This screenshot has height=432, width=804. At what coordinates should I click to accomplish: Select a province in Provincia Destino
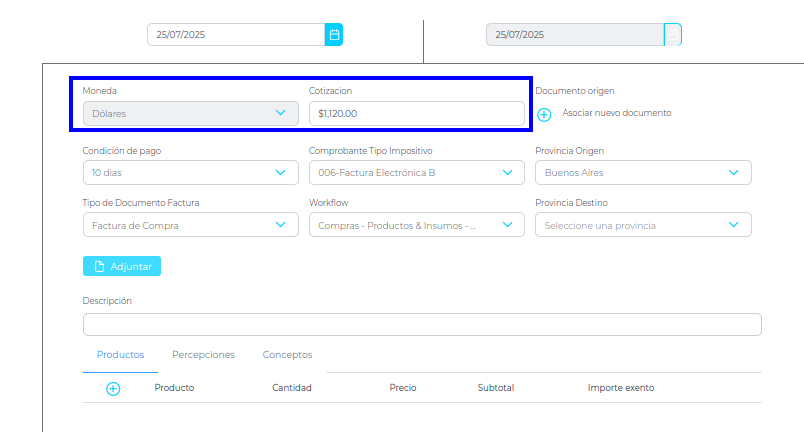coord(643,225)
